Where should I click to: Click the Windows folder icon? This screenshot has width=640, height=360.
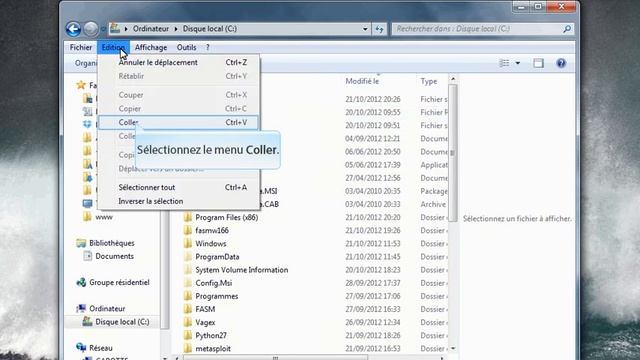pyautogui.click(x=188, y=243)
